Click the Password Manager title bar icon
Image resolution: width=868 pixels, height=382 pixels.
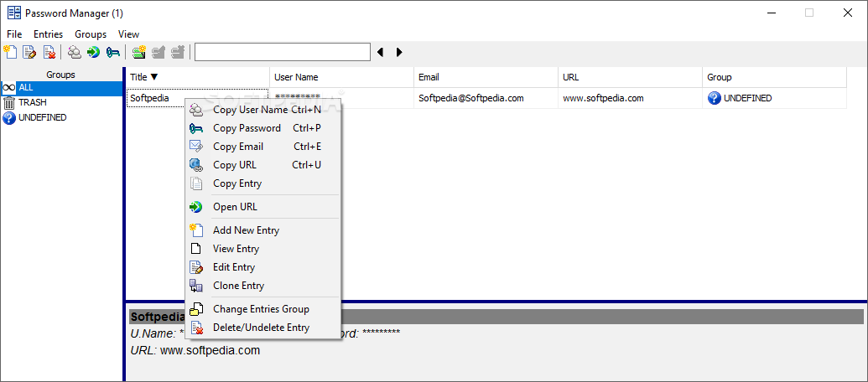14,13
